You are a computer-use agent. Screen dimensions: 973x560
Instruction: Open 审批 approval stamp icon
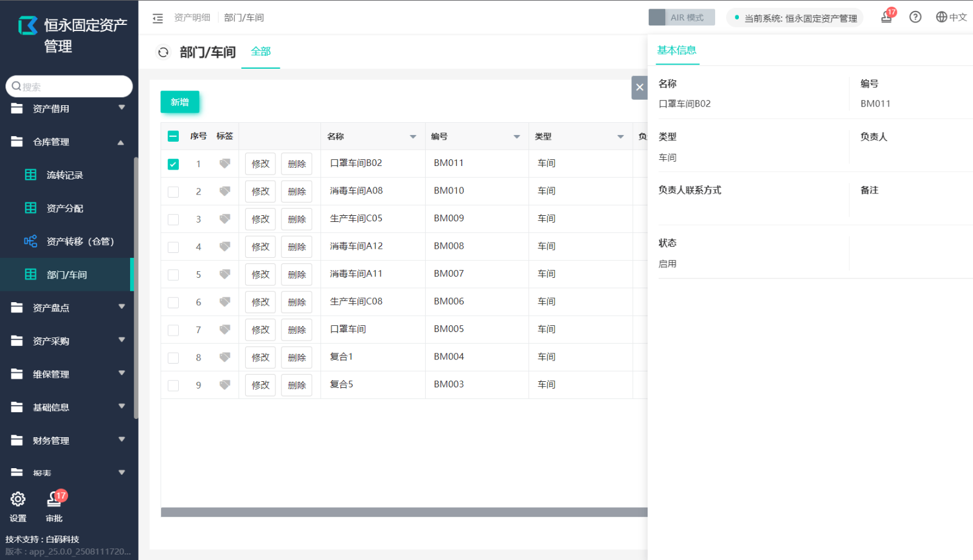point(54,499)
